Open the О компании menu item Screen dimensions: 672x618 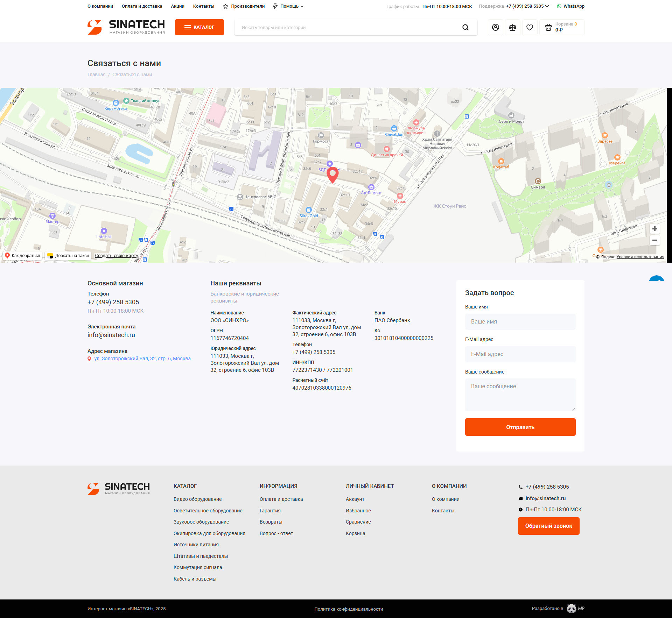[x=100, y=6]
